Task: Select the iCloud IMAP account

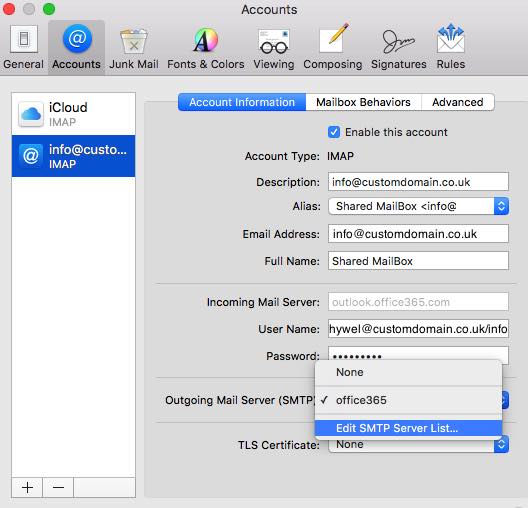Action: click(x=73, y=114)
